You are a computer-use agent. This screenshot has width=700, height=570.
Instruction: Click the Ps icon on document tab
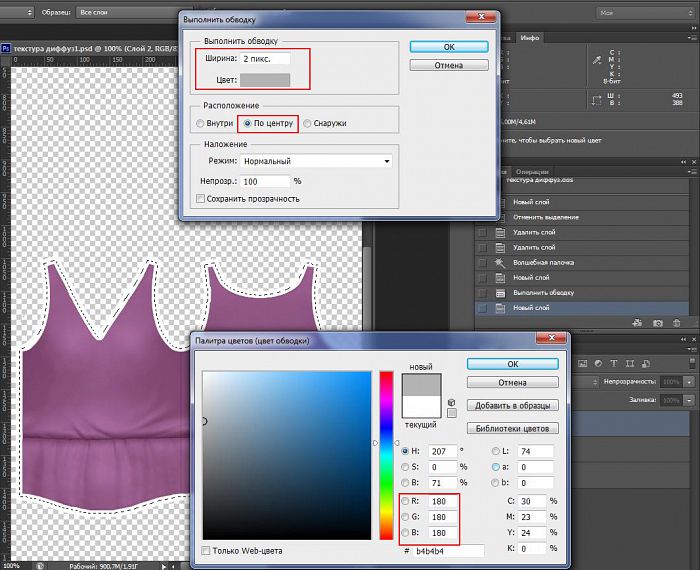(x=6, y=46)
